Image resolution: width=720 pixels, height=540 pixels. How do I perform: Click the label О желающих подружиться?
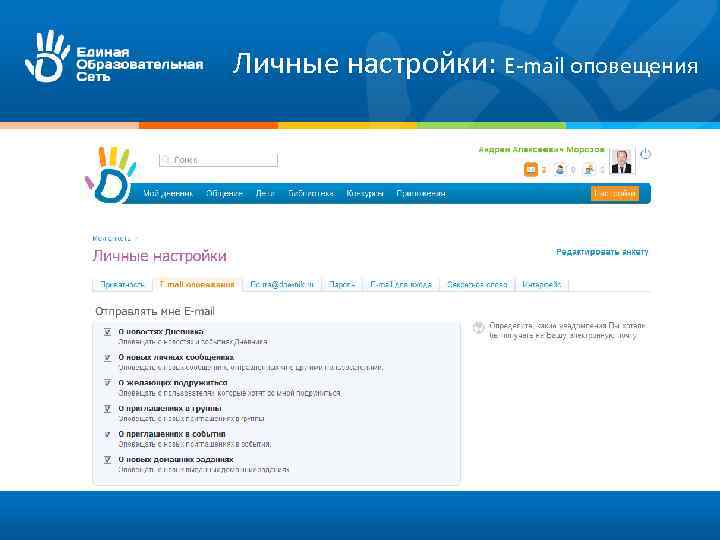(173, 382)
